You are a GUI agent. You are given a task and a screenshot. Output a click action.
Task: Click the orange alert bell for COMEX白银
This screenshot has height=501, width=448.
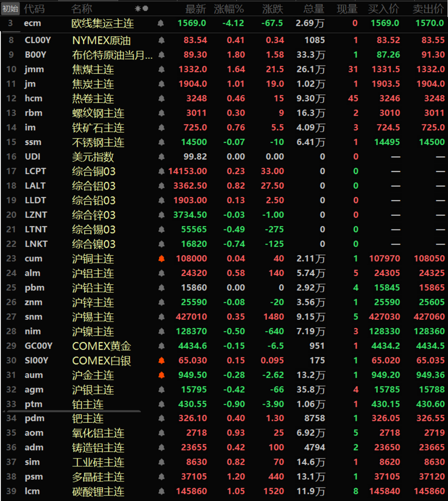[x=162, y=361]
